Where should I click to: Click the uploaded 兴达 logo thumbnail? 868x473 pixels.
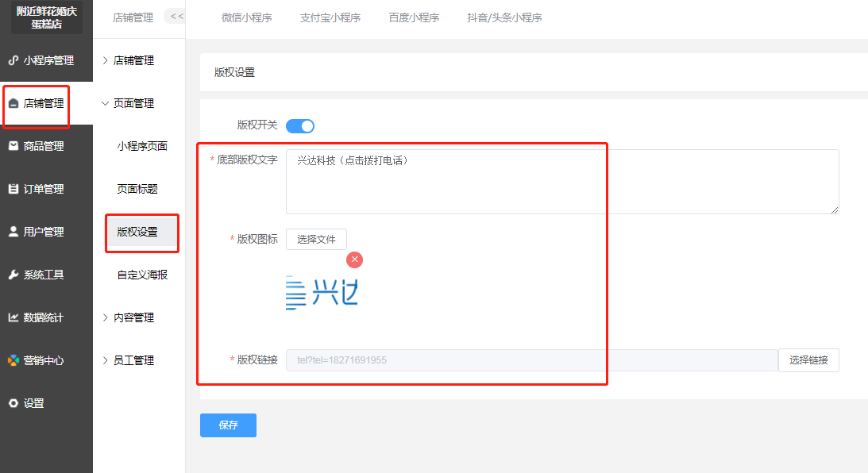click(322, 293)
